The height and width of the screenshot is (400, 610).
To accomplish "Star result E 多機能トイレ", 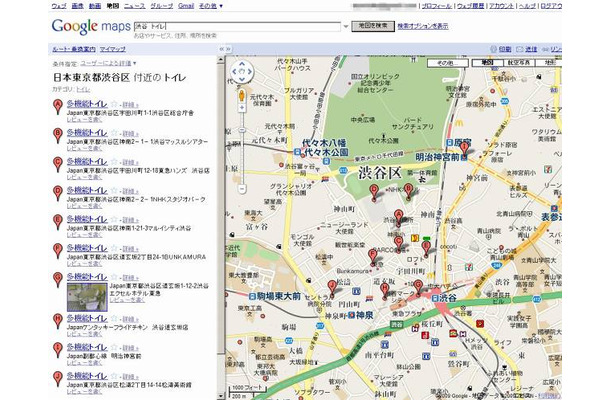I will tap(114, 219).
